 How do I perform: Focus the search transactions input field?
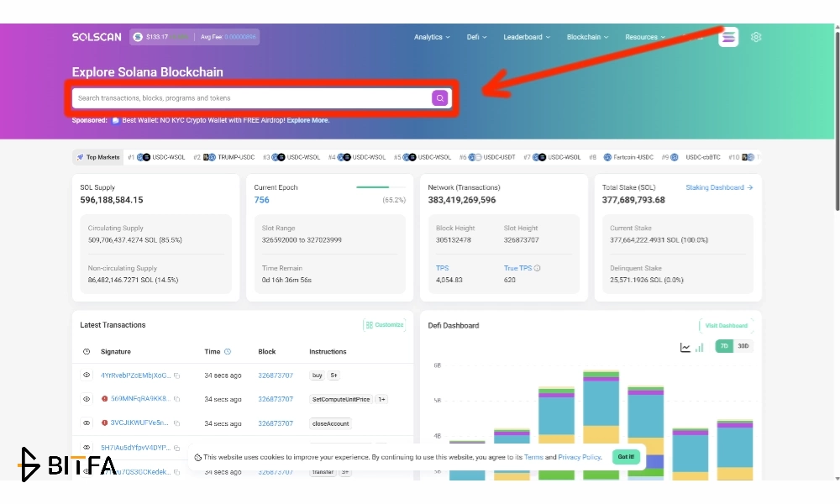252,98
